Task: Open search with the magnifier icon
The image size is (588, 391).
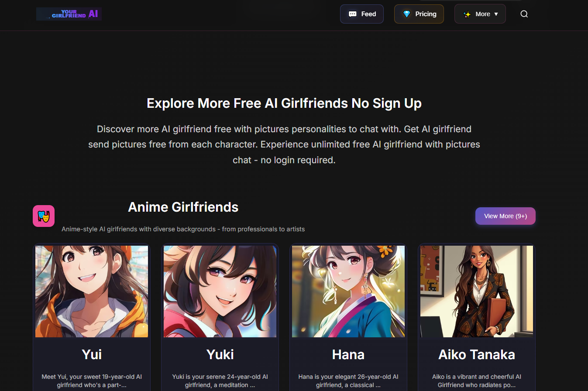Action: coord(524,14)
